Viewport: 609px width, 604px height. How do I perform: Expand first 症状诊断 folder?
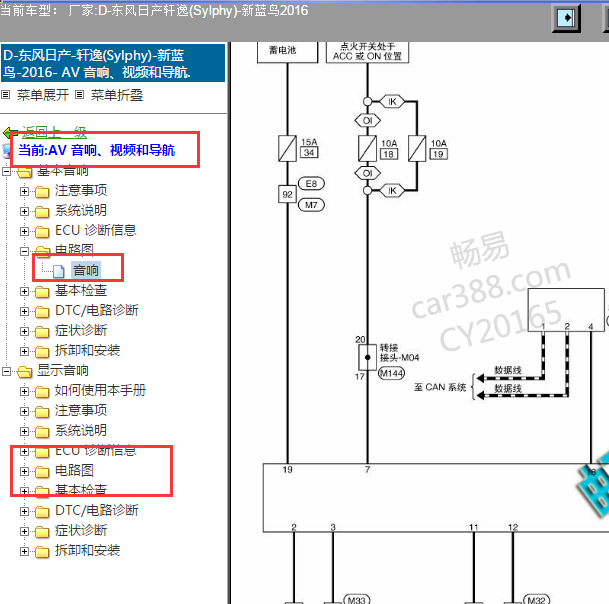pyautogui.click(x=24, y=331)
